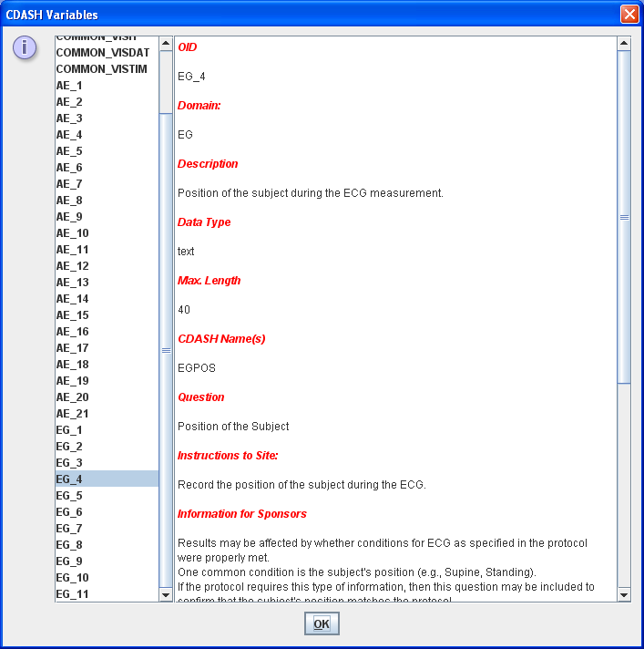644x649 pixels.
Task: Click the information icon
Action: tap(25, 48)
